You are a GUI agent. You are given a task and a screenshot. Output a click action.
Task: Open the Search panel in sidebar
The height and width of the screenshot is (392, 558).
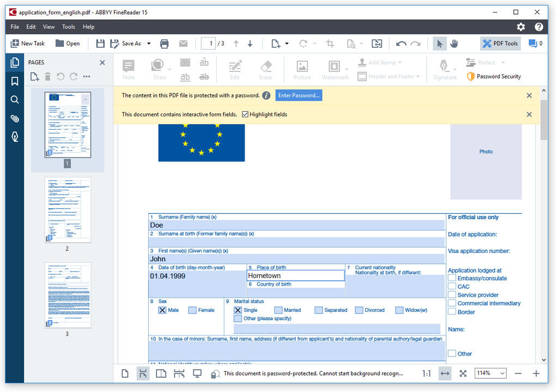pos(15,100)
